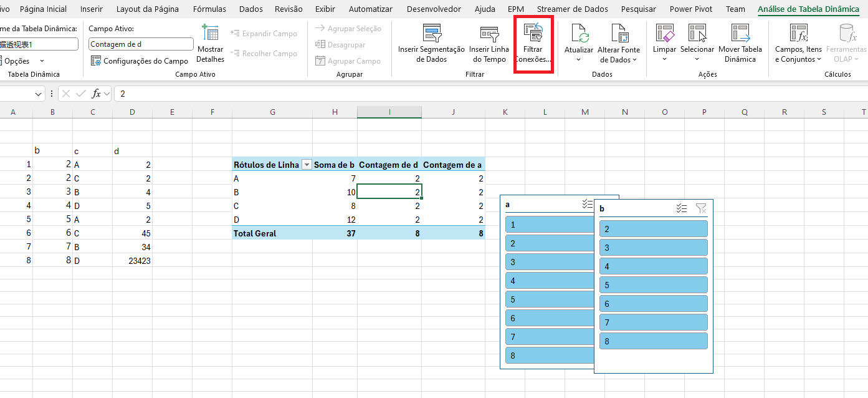Open the Atualizar dropdown arrow
Viewport: 868px width, 398px height.
(579, 60)
